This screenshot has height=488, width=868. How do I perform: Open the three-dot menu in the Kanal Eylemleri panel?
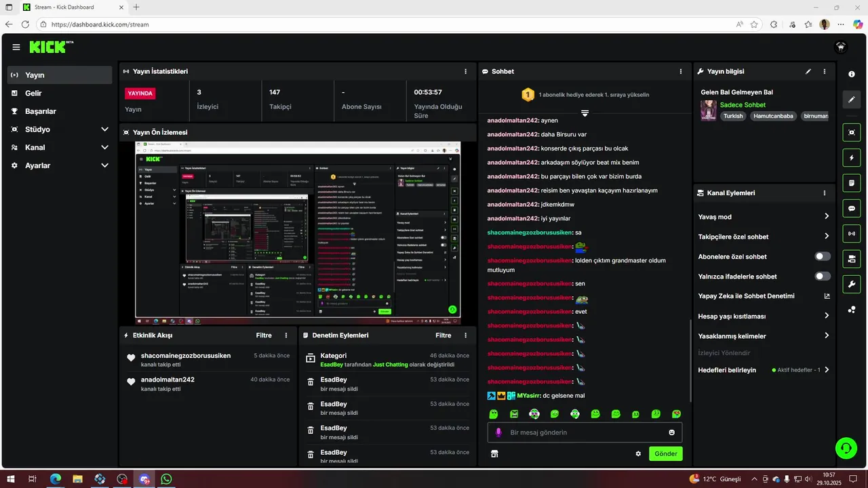[x=825, y=193]
